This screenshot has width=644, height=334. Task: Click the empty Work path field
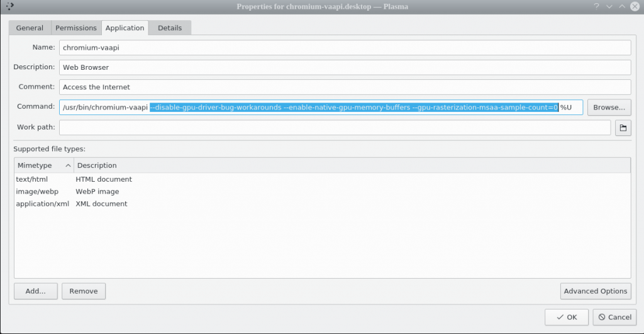(x=335, y=128)
